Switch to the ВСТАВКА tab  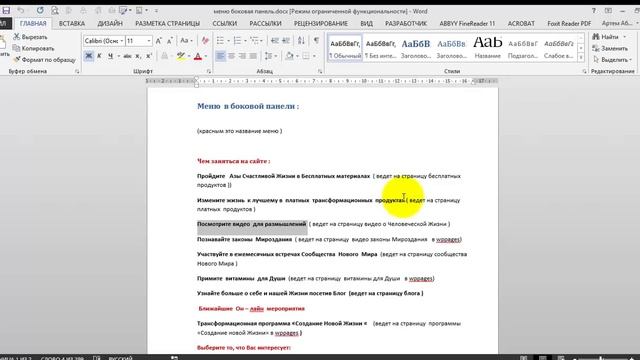coord(72,24)
